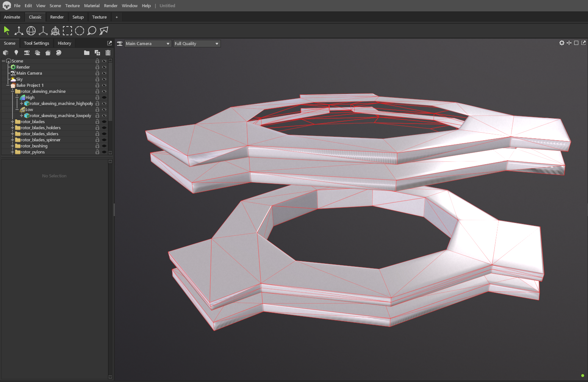Create a new folder in scene toolbar
Viewport: 588px width, 382px height.
coord(87,53)
